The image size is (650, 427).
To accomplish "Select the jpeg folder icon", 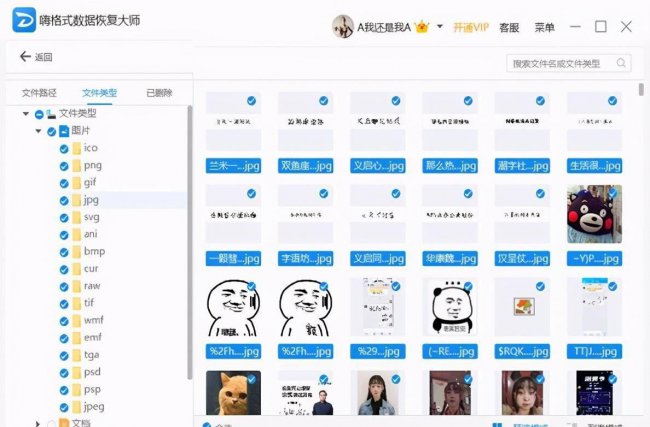I will tap(77, 407).
